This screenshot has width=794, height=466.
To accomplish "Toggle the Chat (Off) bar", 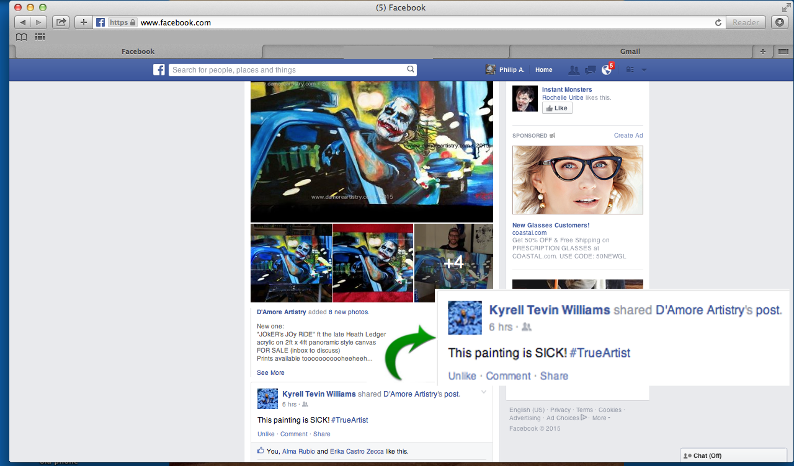I will [733, 455].
